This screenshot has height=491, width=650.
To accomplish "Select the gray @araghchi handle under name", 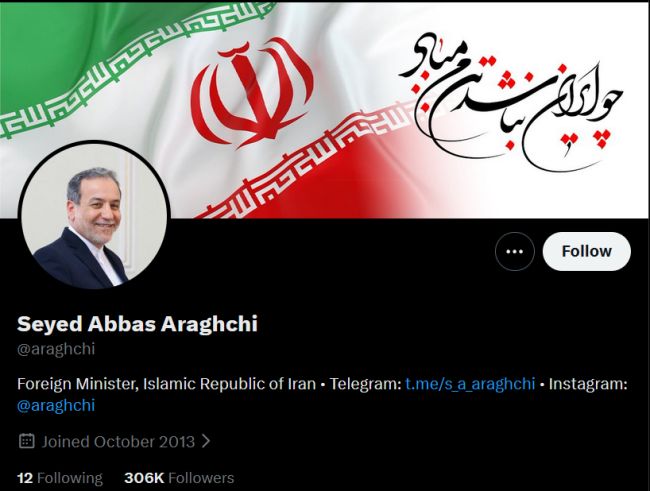I will pyautogui.click(x=56, y=349).
